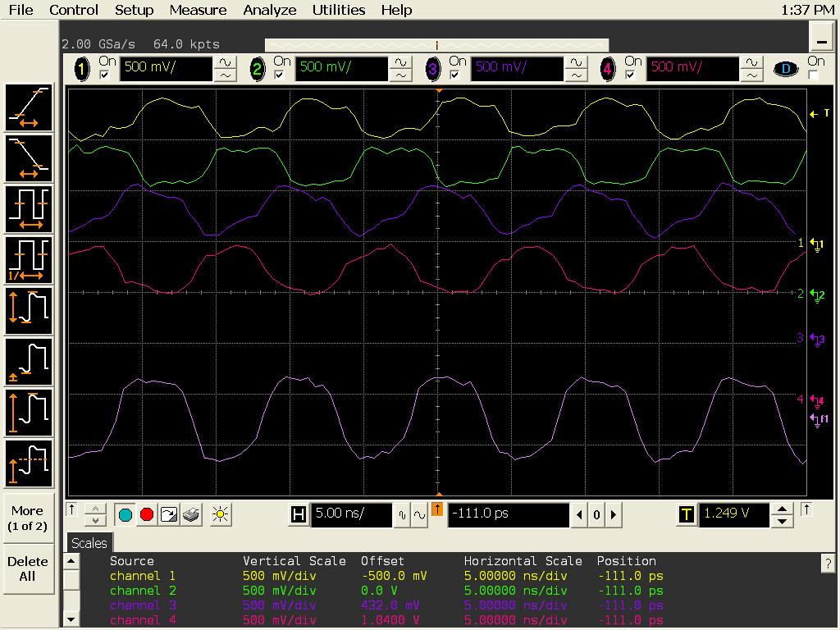Viewport: 840px width, 630px height.
Task: Select the Scales tab
Action: [x=89, y=543]
